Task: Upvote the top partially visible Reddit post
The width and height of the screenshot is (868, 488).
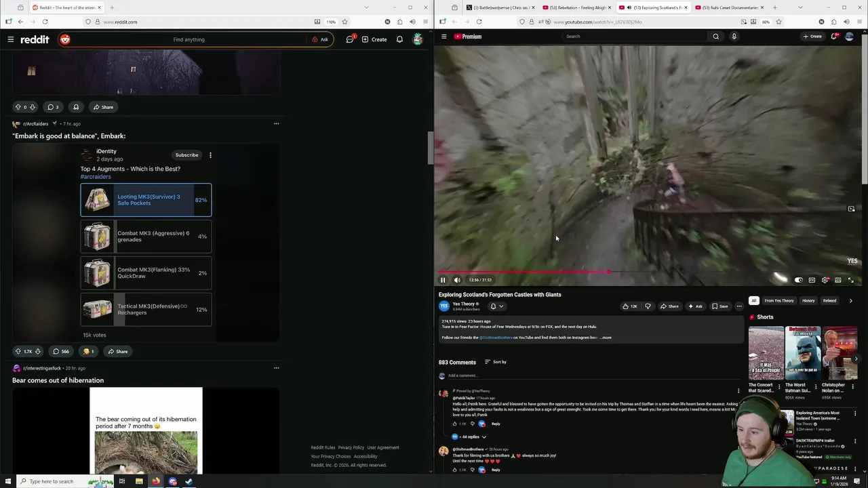Action: click(18, 107)
